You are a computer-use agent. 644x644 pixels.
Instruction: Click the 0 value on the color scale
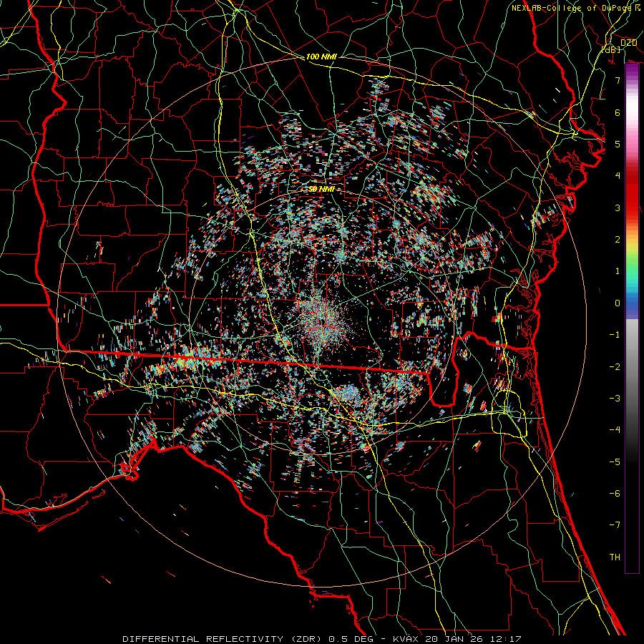618,303
